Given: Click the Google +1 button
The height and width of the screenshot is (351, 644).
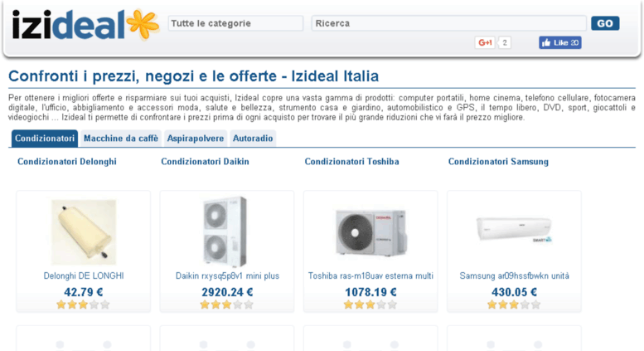Looking at the screenshot, I should coord(485,42).
